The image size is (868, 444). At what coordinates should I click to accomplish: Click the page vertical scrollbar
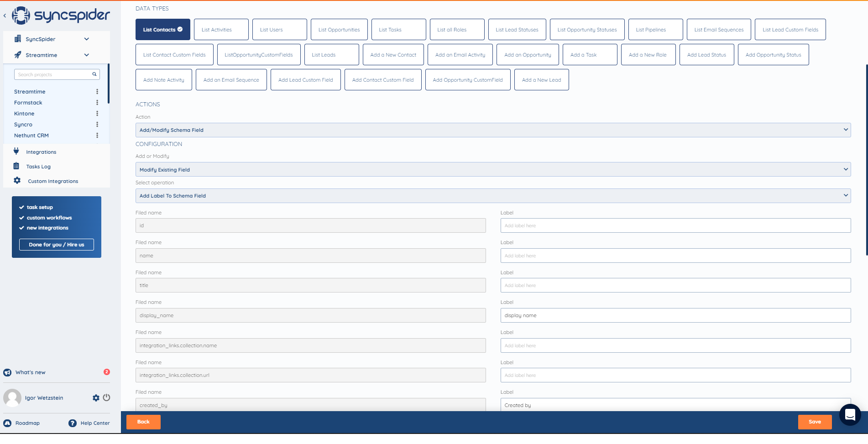click(867, 160)
